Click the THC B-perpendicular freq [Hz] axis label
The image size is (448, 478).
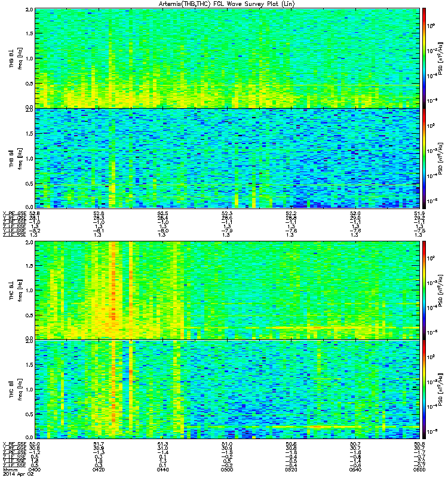(20, 290)
